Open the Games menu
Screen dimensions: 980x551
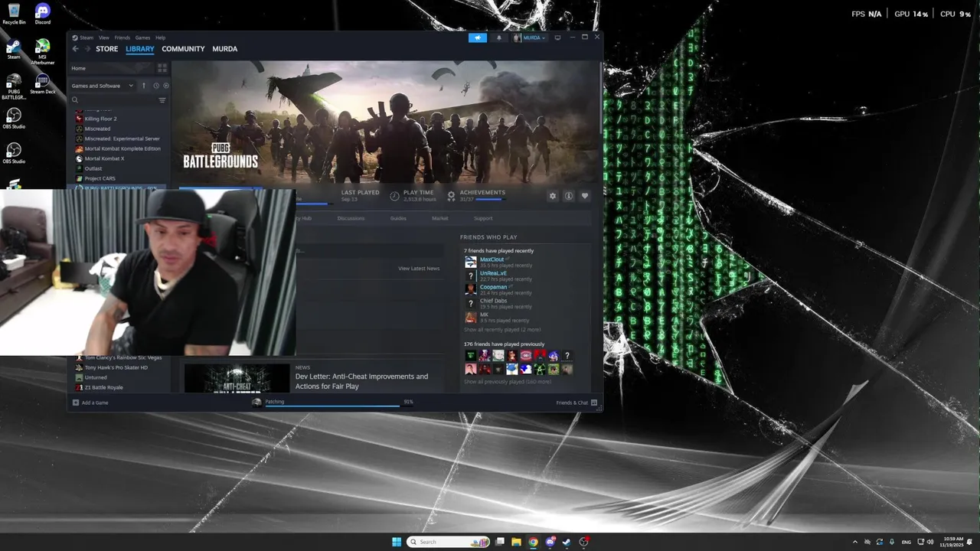click(x=143, y=37)
